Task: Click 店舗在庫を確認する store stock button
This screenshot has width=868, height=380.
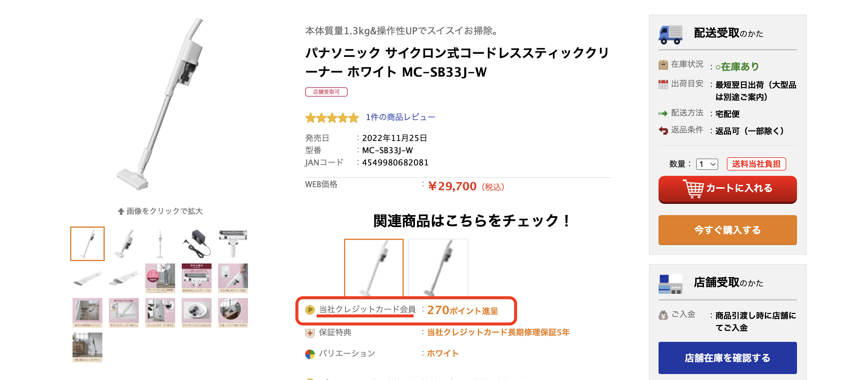Action: point(727,358)
